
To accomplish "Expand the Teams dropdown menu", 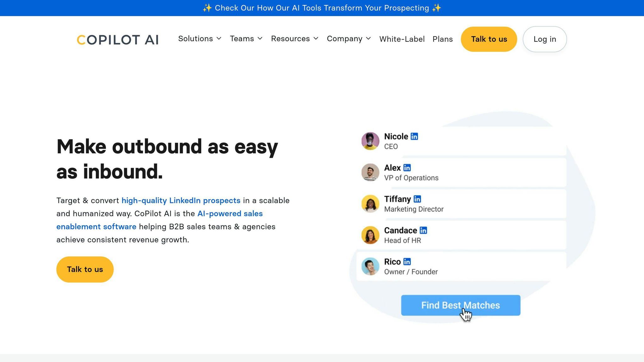I will [246, 39].
